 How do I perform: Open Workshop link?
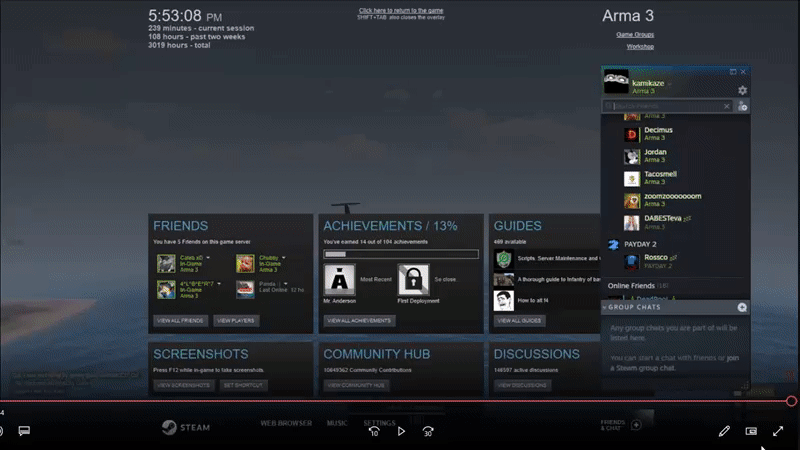pyautogui.click(x=640, y=46)
